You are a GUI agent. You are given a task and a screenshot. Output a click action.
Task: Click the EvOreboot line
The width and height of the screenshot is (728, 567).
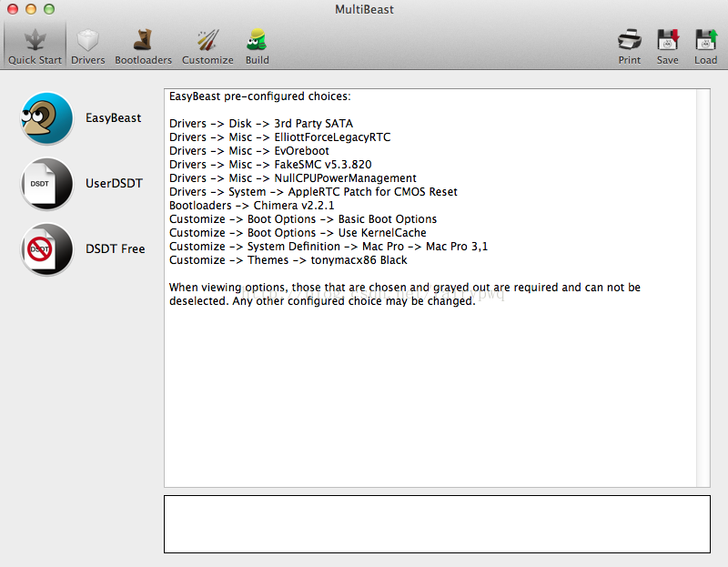[248, 151]
